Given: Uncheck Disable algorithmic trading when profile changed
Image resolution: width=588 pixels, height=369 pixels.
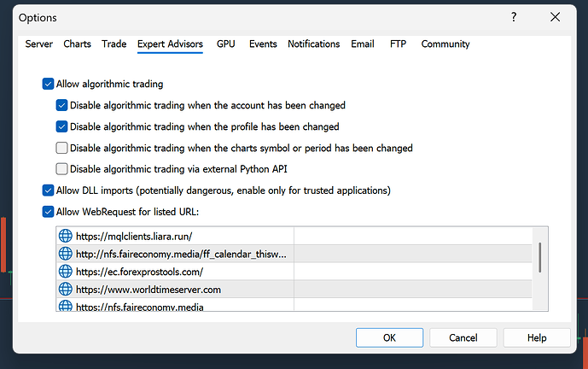Looking at the screenshot, I should [x=61, y=126].
